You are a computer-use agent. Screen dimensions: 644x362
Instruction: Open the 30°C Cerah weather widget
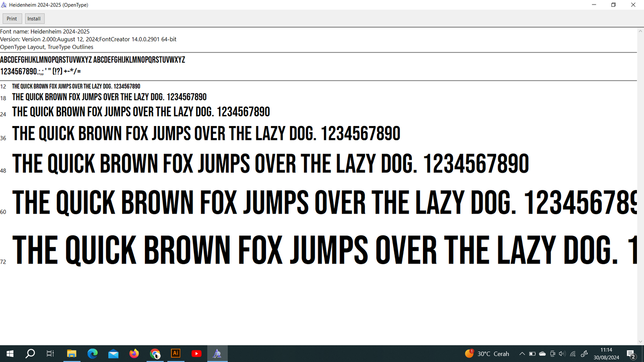click(487, 354)
